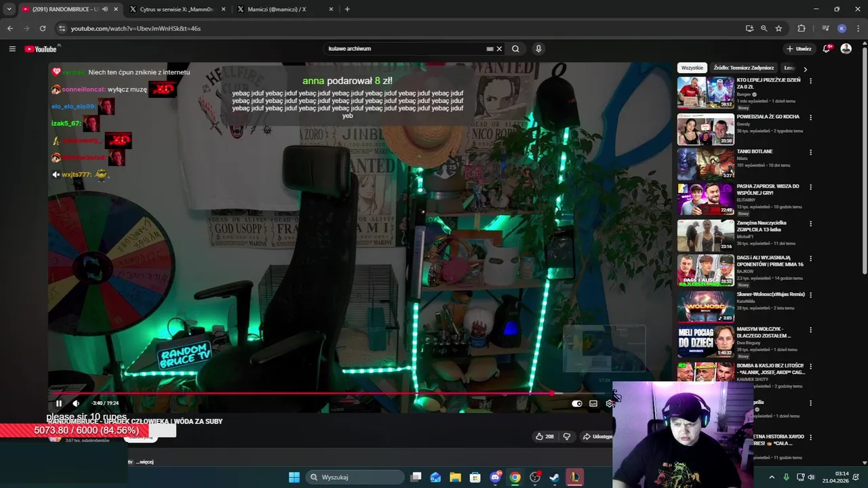The width and height of the screenshot is (868, 488).
Task: Open options for BOMBA & KASJO video
Action: pyautogui.click(x=810, y=366)
